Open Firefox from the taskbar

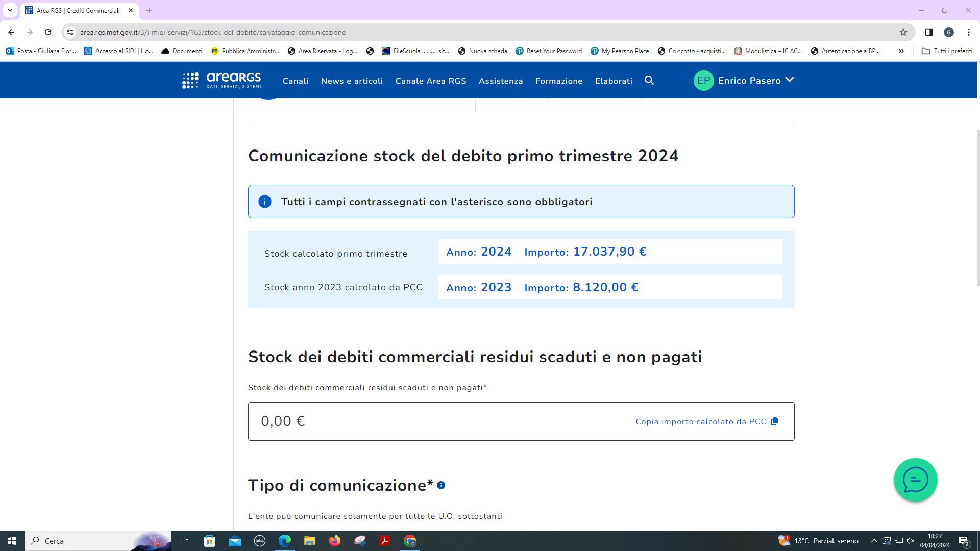coord(335,541)
